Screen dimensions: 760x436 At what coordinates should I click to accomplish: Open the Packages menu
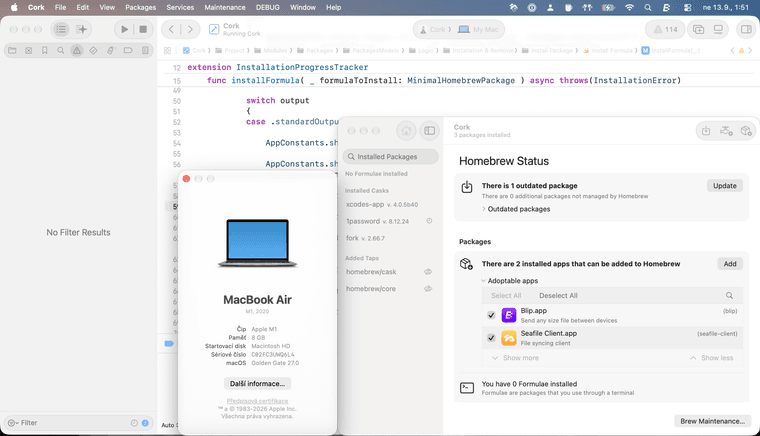coord(141,7)
